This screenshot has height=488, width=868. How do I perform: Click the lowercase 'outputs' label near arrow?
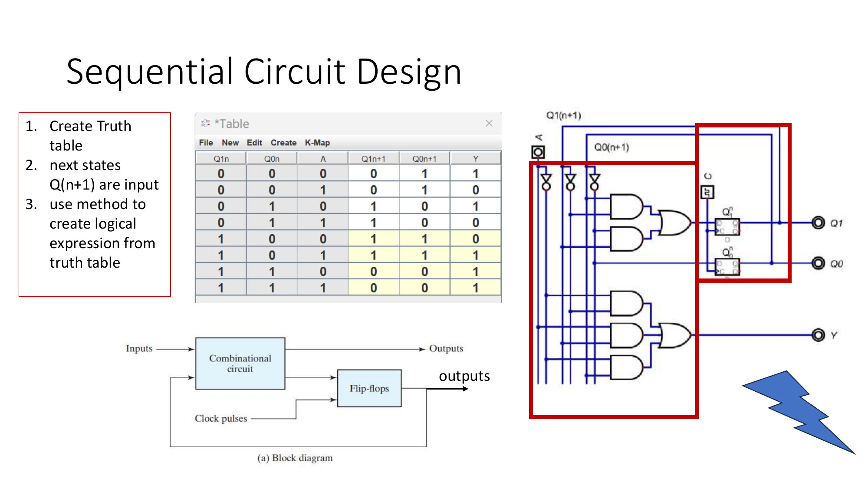464,376
